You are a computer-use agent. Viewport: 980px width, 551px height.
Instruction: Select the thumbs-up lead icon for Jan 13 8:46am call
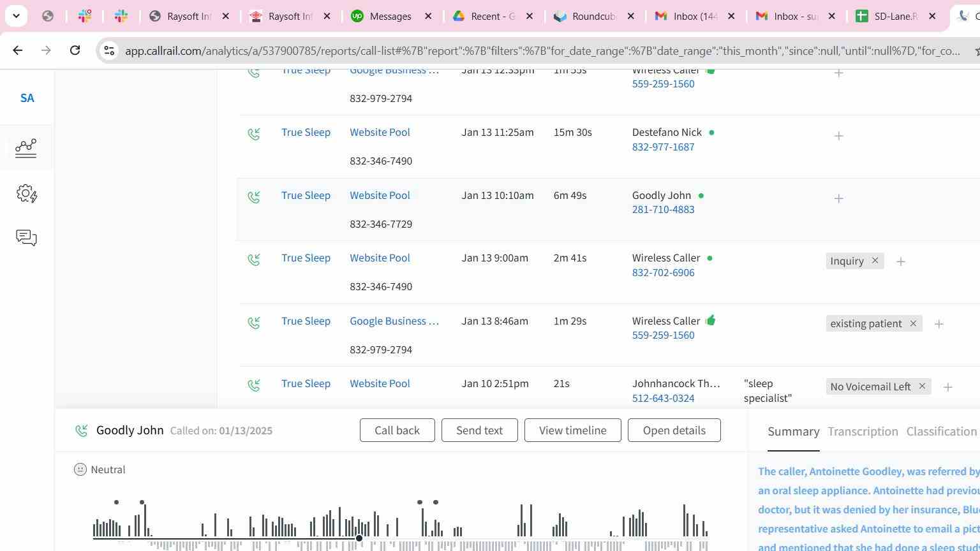710,320
